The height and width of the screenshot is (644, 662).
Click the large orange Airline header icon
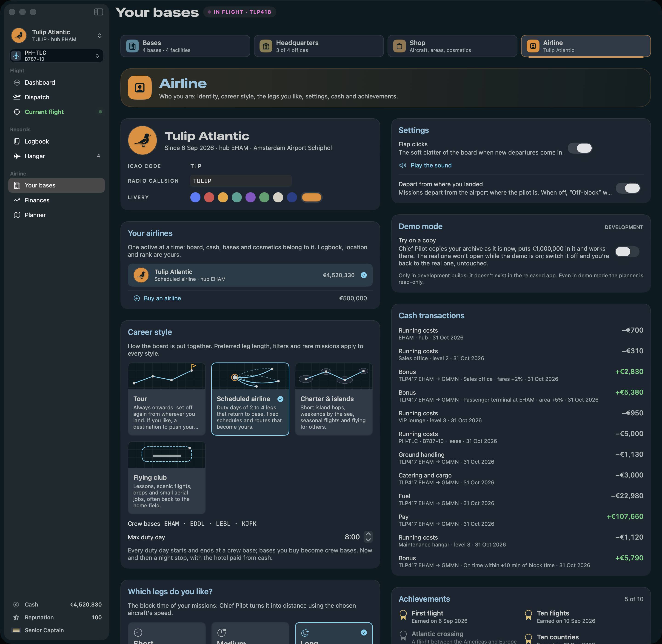tap(140, 88)
